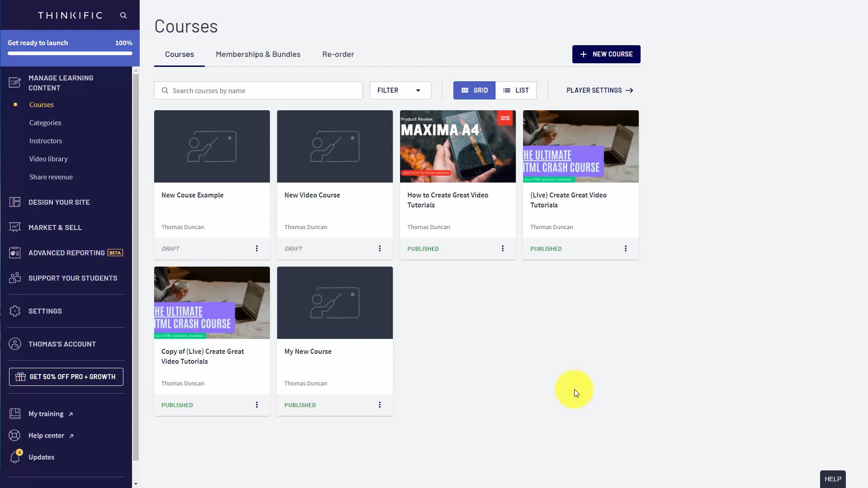Open the Filter dropdown
This screenshot has width=868, height=488.
click(400, 90)
